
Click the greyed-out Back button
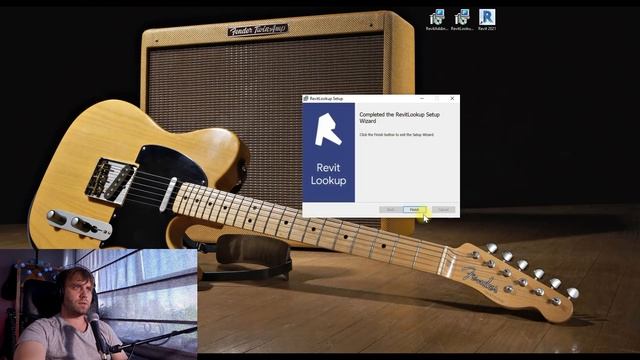(390, 209)
